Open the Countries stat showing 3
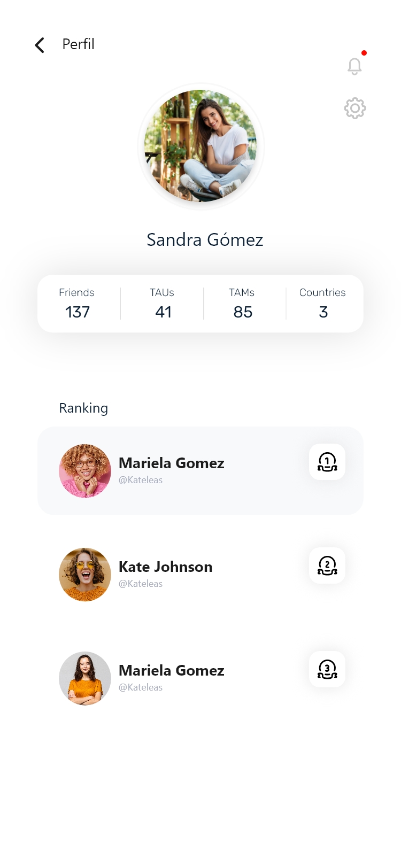Viewport: 401px width, 868px height. [323, 304]
